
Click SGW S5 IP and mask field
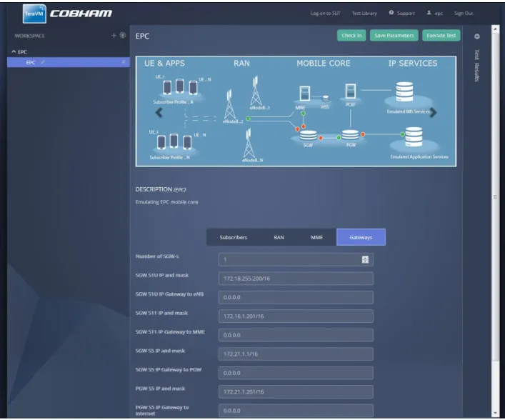click(296, 354)
